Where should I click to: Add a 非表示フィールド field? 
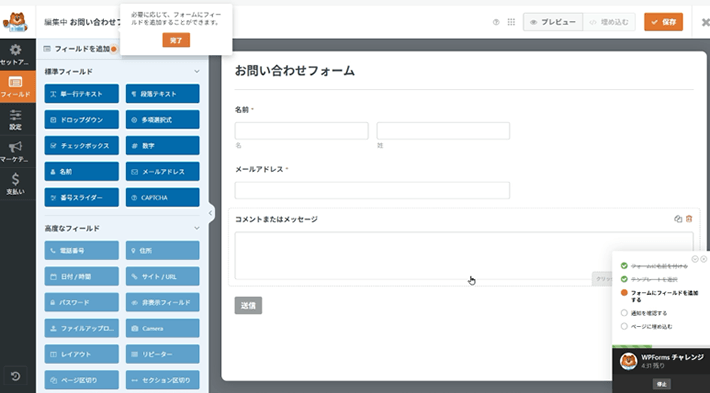click(163, 302)
